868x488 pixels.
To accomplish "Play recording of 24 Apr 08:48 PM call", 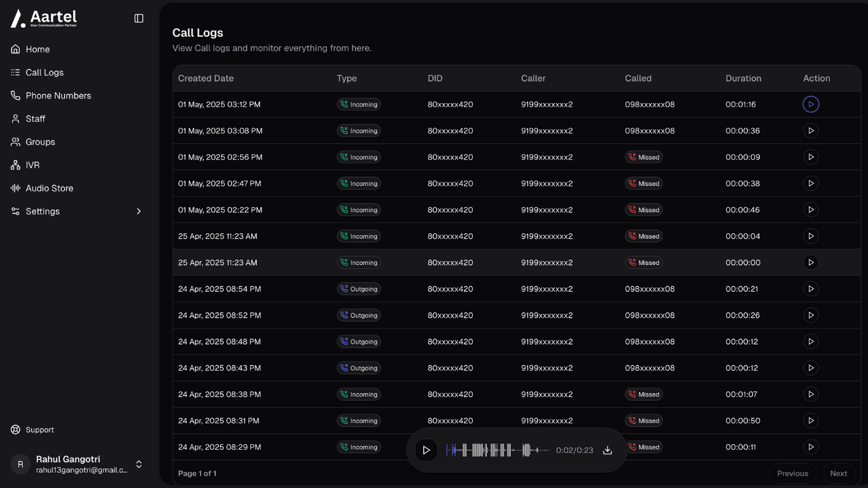I will point(811,342).
